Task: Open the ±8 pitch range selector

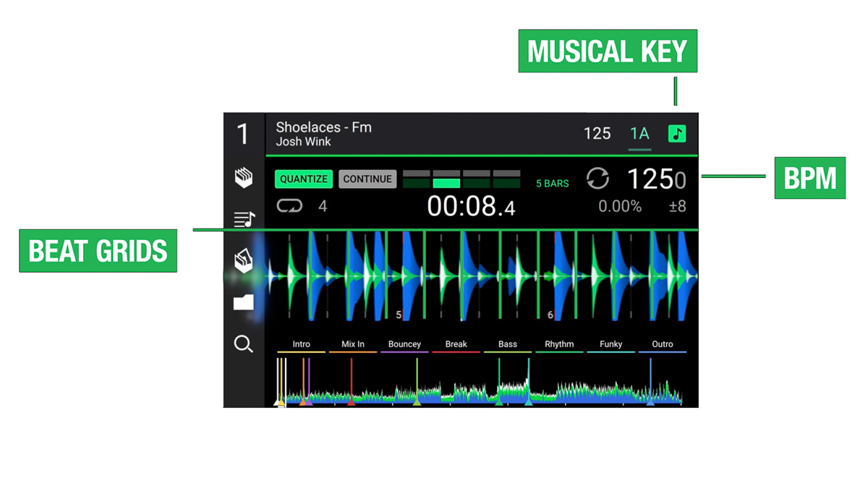Action: [677, 207]
